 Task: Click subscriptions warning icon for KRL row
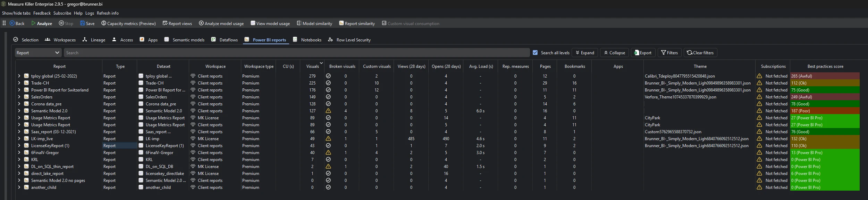tap(759, 159)
